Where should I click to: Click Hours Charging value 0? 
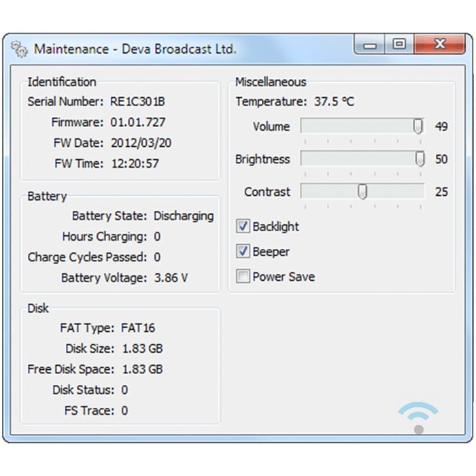tap(157, 237)
